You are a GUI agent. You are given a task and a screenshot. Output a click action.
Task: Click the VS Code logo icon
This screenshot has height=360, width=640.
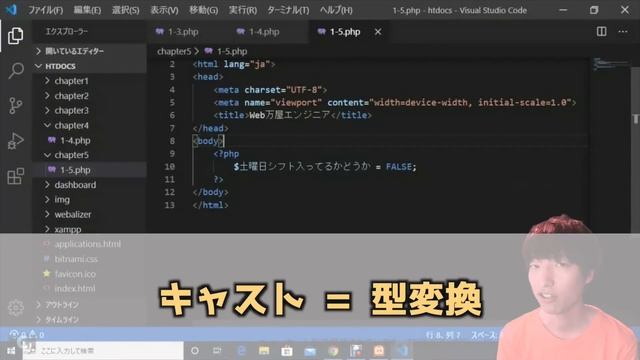click(11, 9)
